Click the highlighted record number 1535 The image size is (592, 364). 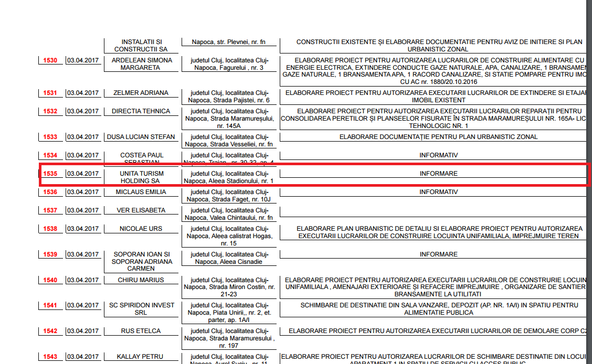[50, 174]
